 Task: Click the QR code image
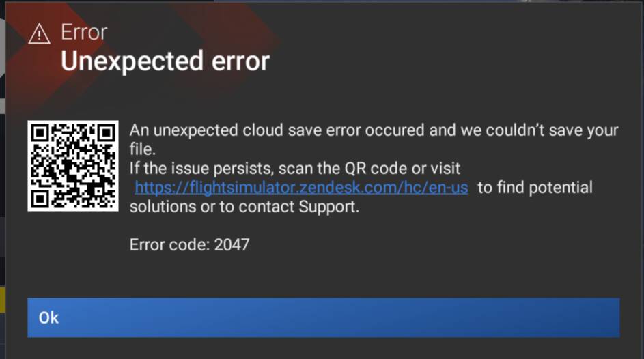point(72,166)
